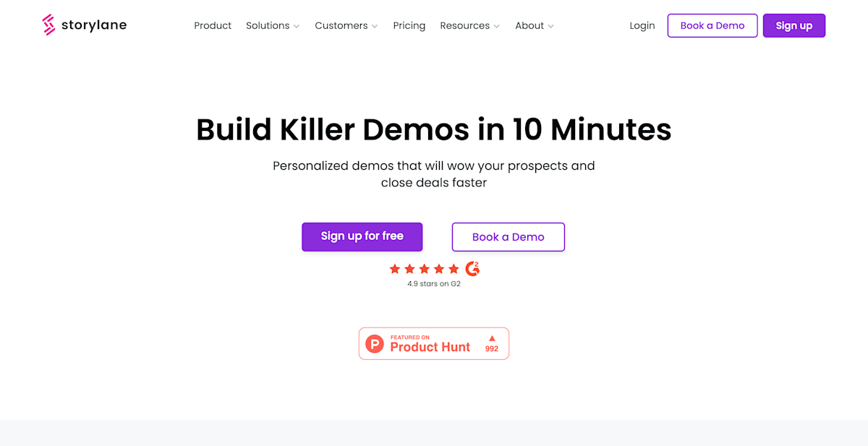
Task: Click the first red rating star
Action: tap(395, 269)
